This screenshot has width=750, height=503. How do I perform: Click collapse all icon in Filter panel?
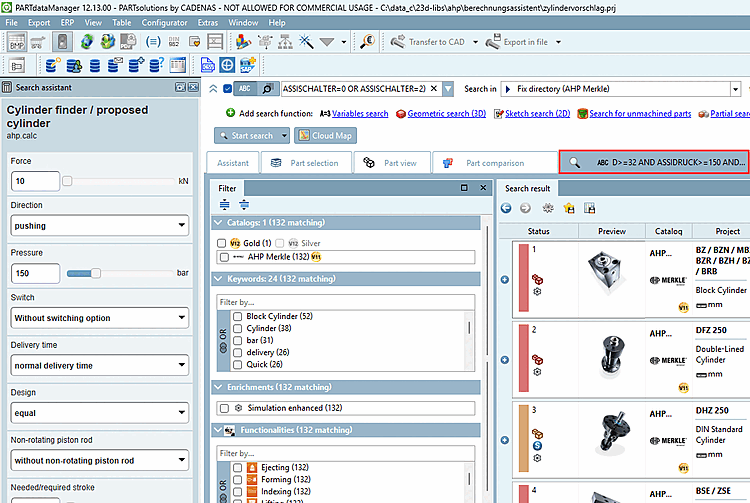tap(244, 205)
